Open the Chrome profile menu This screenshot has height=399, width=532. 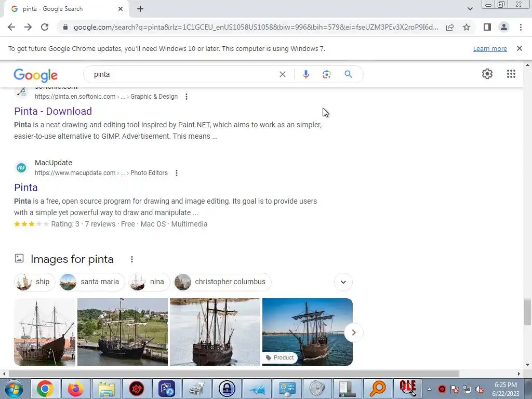click(x=504, y=27)
